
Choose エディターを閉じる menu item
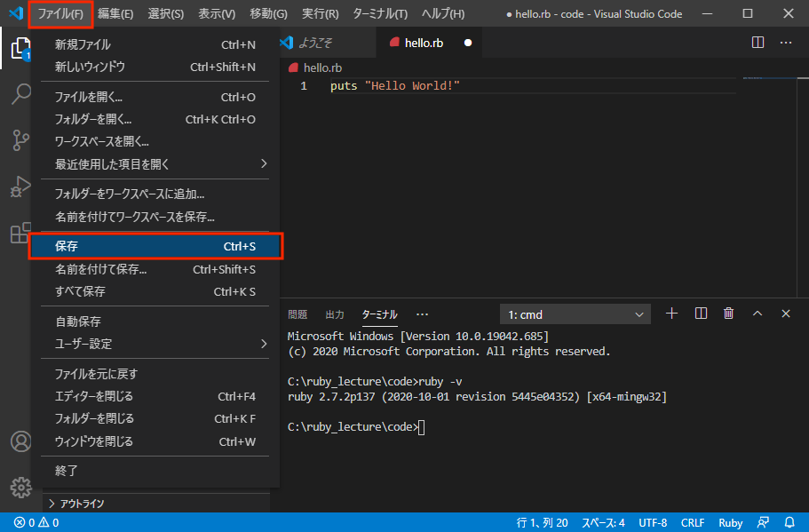(155, 396)
